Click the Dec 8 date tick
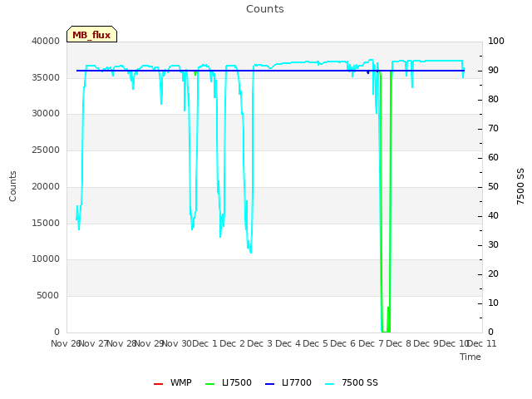This screenshot has width=532, height=399. pyautogui.click(x=399, y=343)
